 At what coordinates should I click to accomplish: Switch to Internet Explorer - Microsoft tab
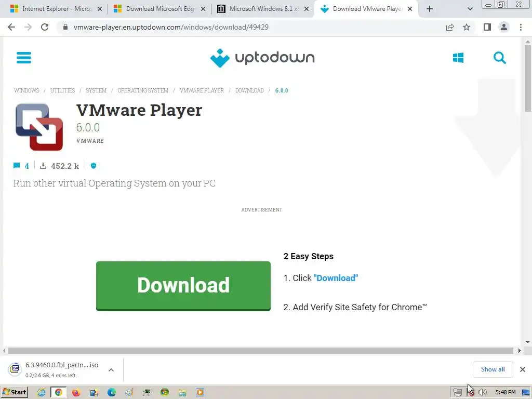point(57,9)
